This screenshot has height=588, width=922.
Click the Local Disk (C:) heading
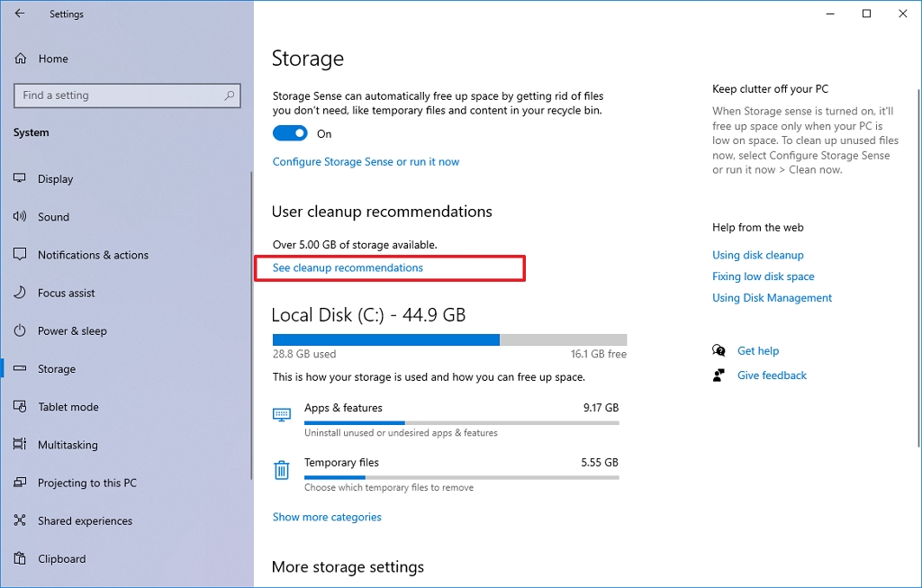tap(368, 315)
